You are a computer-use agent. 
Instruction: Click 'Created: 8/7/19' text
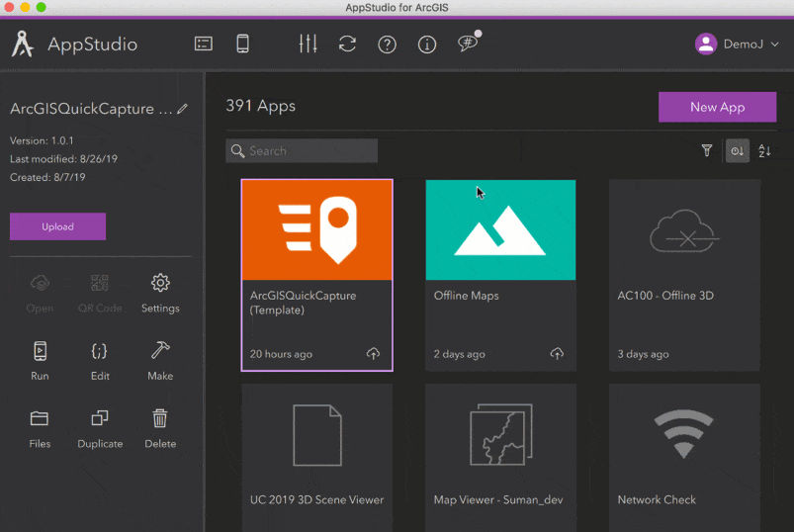[x=47, y=177]
